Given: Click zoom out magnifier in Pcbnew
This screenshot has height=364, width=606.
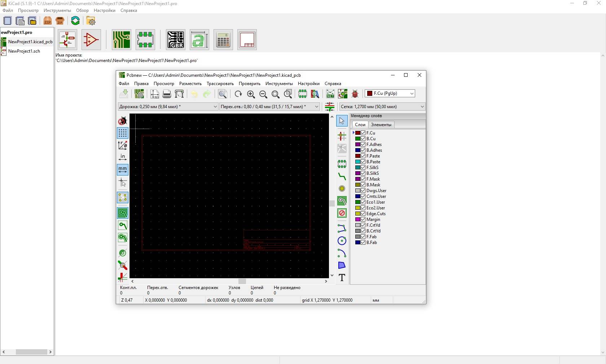Looking at the screenshot, I should [x=263, y=94].
